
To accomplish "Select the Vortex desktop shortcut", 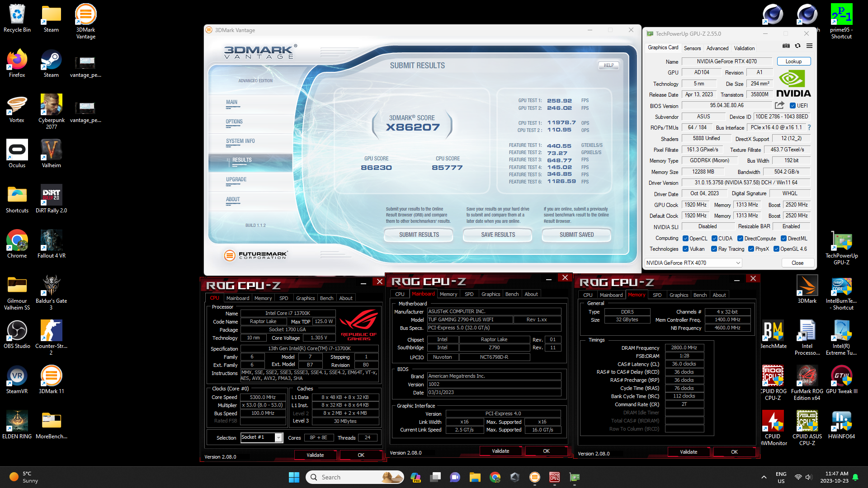I will click(x=17, y=109).
